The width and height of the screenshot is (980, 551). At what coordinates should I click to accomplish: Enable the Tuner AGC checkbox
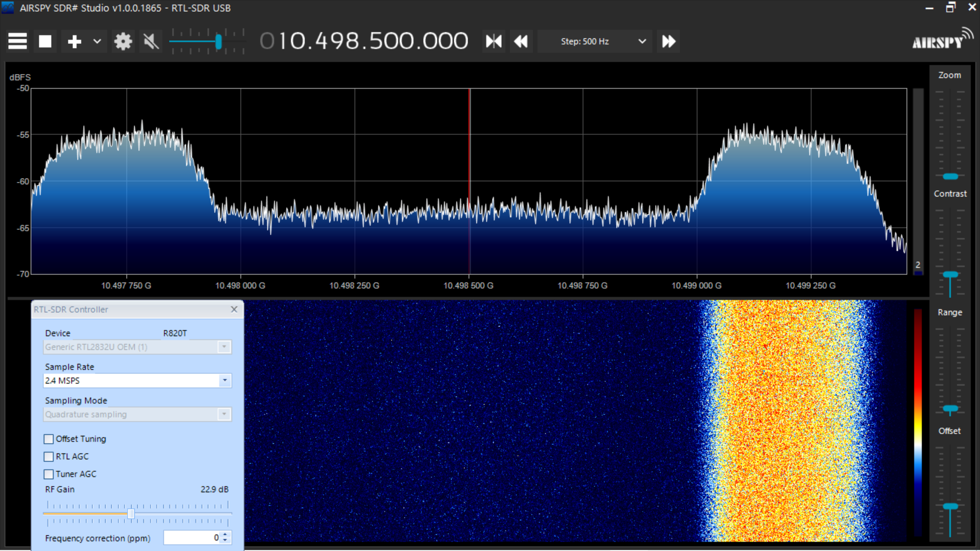[48, 474]
